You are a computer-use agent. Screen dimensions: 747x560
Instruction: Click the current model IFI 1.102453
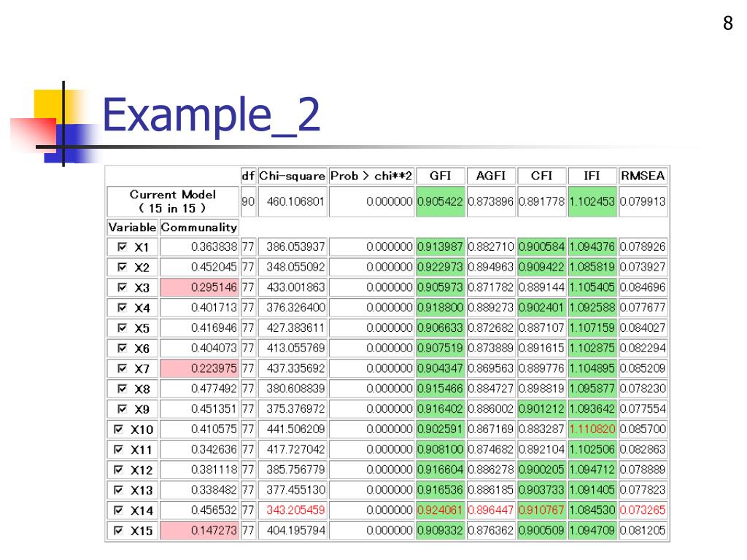pos(592,201)
